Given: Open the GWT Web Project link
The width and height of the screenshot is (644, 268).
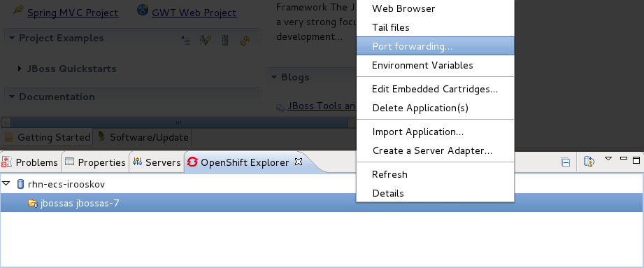Looking at the screenshot, I should [x=194, y=13].
